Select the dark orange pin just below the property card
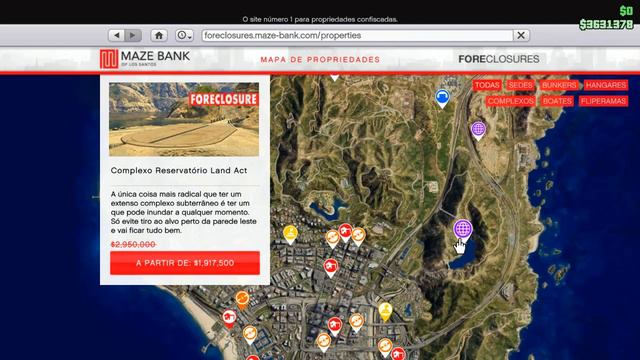 point(242,300)
